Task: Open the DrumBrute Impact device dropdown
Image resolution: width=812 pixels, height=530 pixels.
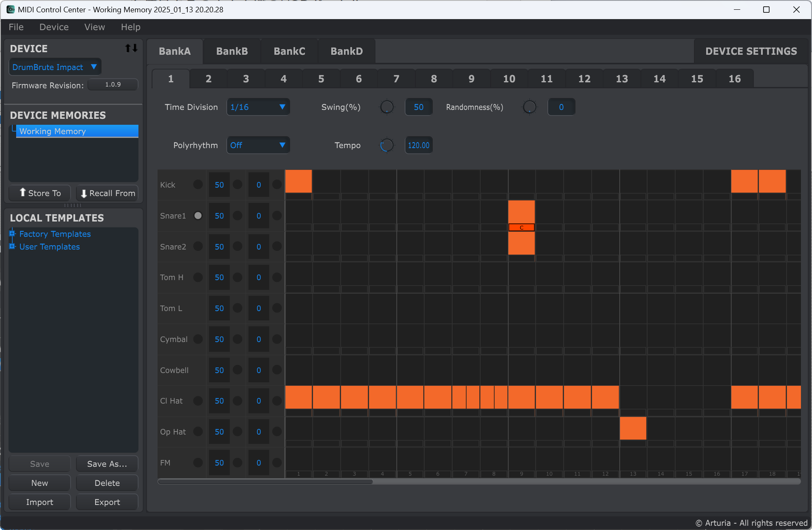Action: point(55,67)
